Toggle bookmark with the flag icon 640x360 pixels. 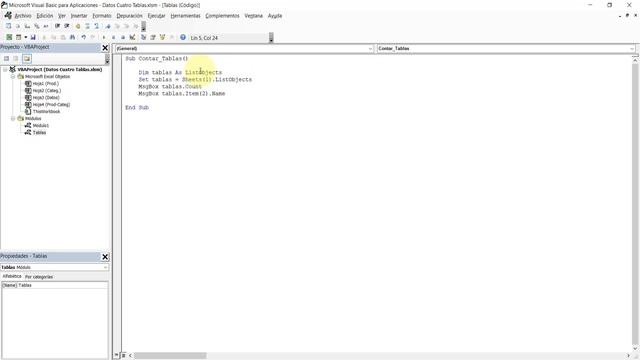coord(108,26)
